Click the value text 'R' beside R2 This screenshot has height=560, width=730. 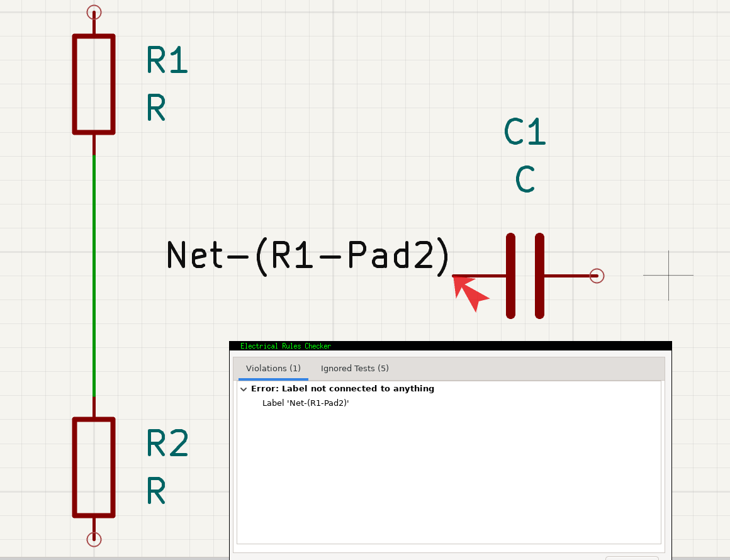tap(156, 491)
